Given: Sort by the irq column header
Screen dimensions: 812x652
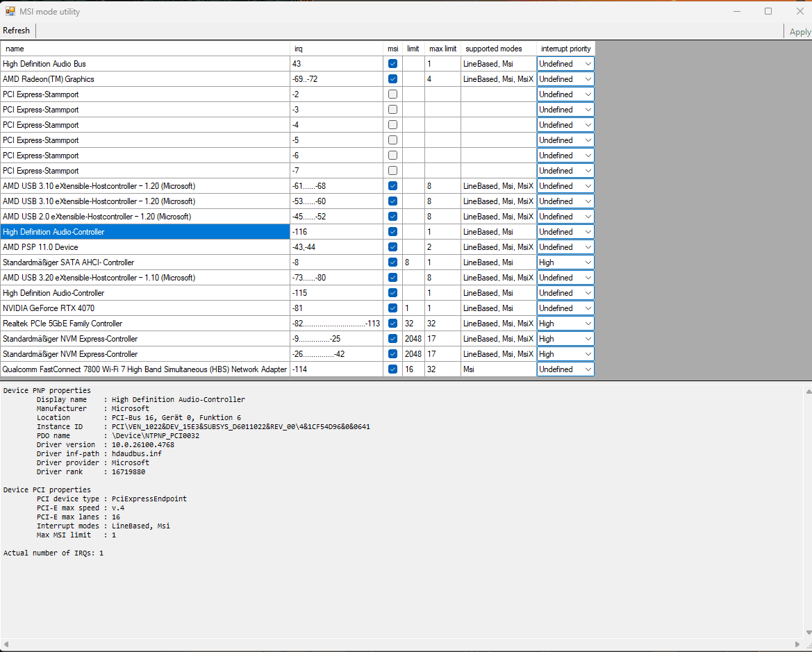Looking at the screenshot, I should pyautogui.click(x=336, y=49).
